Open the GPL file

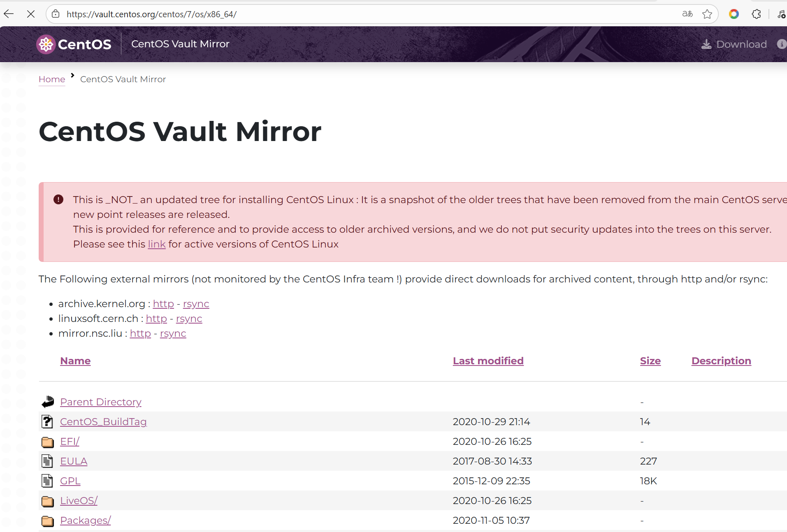click(x=70, y=481)
